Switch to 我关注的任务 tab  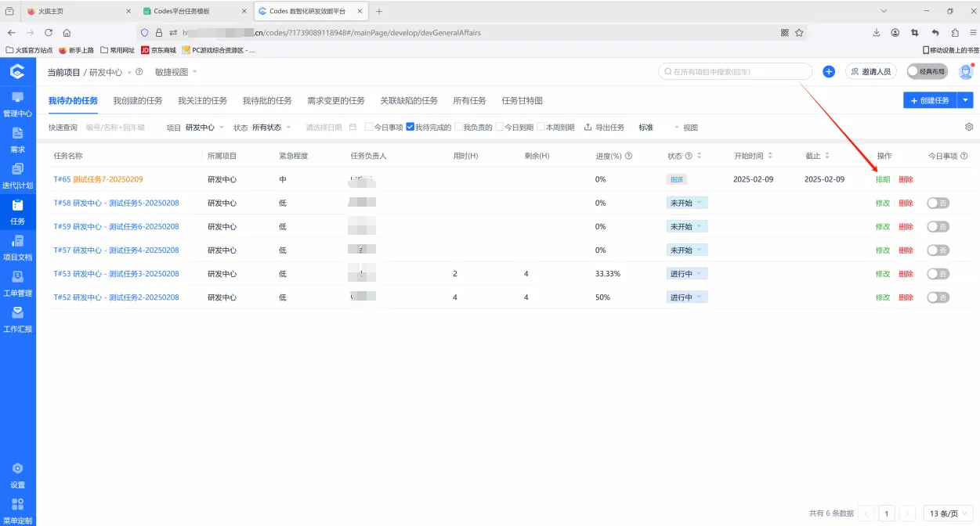click(202, 100)
